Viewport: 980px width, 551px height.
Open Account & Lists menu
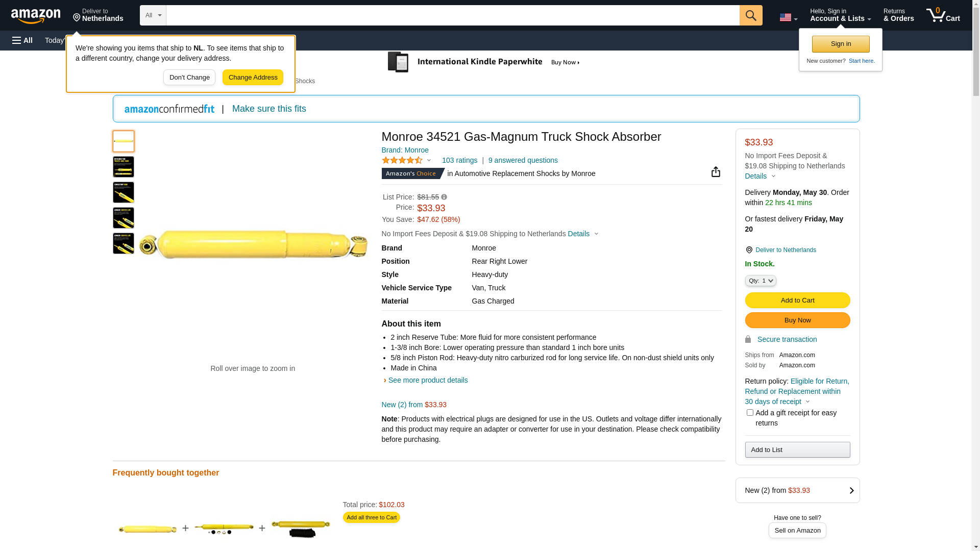coord(840,15)
